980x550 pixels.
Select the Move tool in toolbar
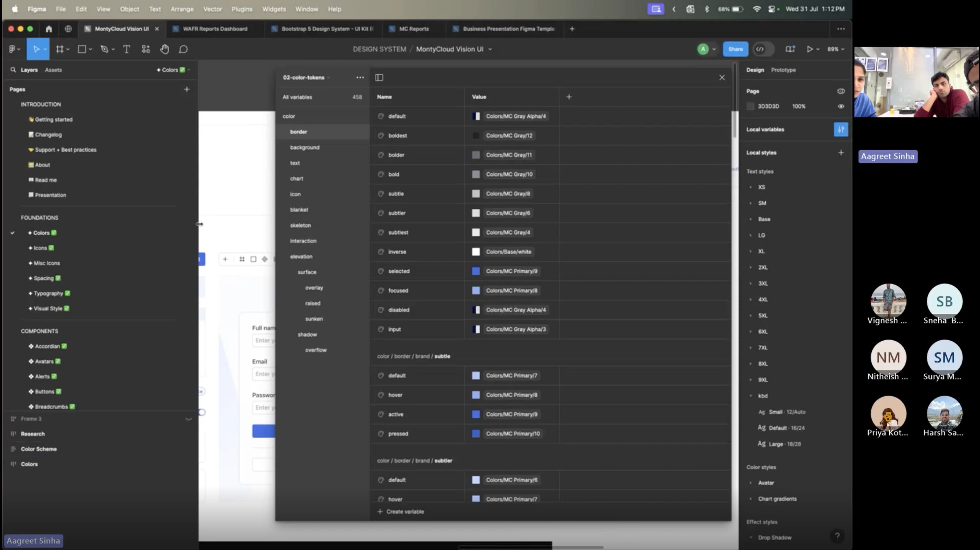[36, 49]
